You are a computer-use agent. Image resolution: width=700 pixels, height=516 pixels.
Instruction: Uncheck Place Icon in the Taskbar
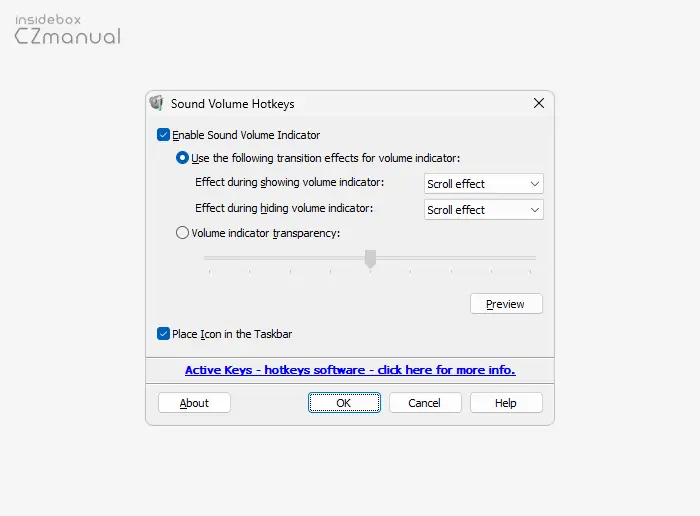164,334
